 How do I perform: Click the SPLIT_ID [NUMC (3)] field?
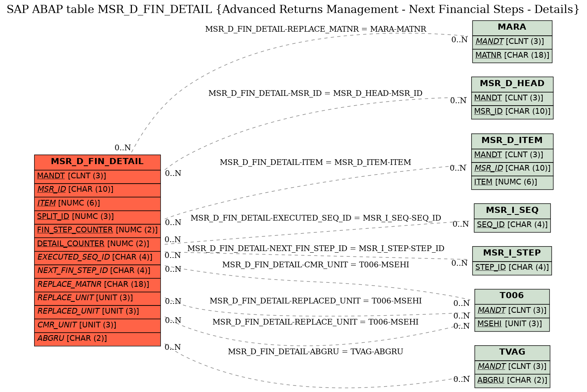tap(97, 217)
